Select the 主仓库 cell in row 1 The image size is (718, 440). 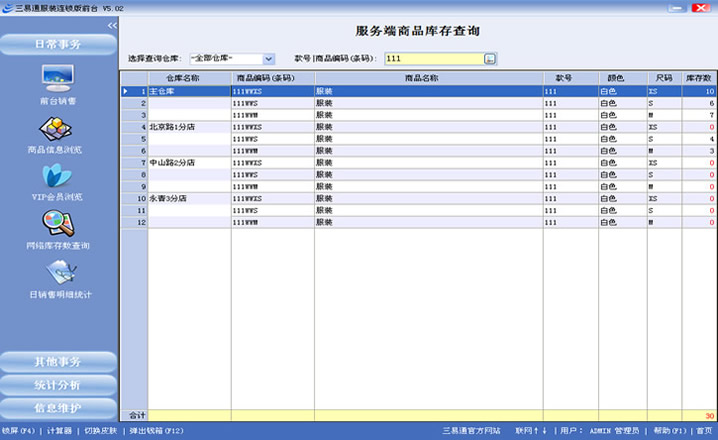click(x=189, y=91)
